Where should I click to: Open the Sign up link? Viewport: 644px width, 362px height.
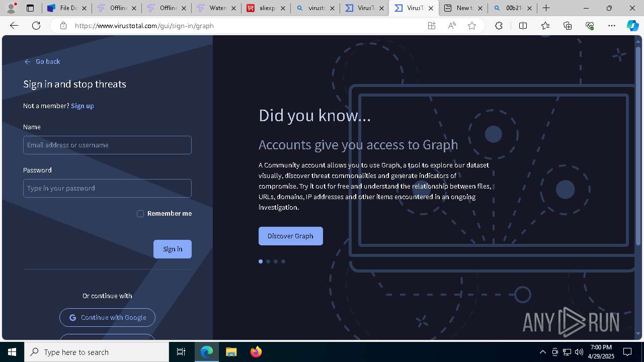click(x=83, y=106)
